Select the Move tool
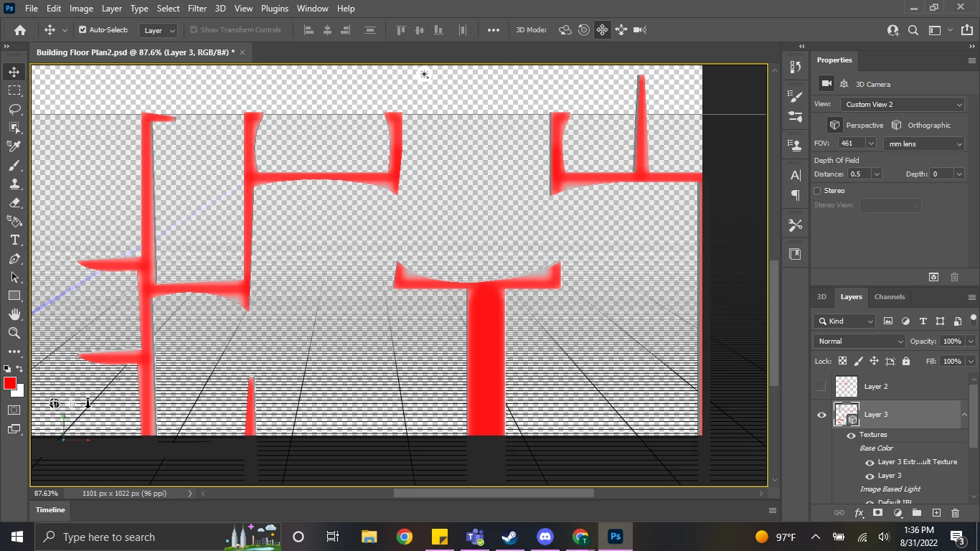980x551 pixels. click(x=14, y=72)
